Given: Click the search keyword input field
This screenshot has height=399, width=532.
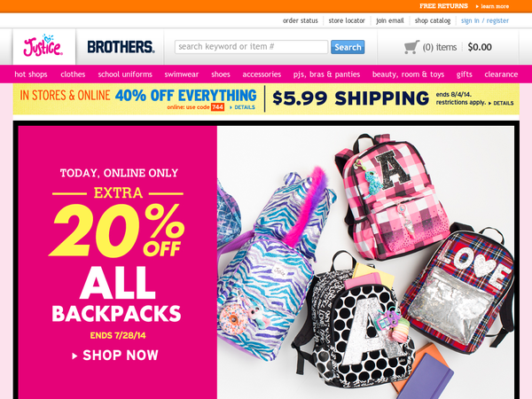Looking at the screenshot, I should click(x=251, y=47).
